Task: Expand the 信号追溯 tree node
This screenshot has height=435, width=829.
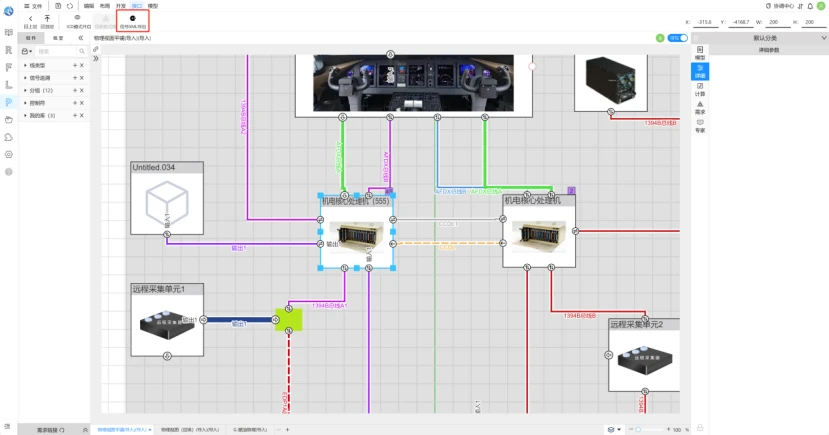Action: 25,78
